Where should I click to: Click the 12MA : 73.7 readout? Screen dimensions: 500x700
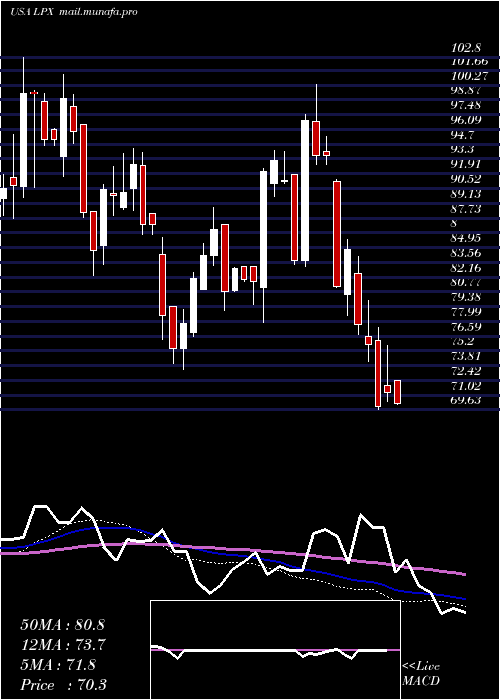click(62, 645)
